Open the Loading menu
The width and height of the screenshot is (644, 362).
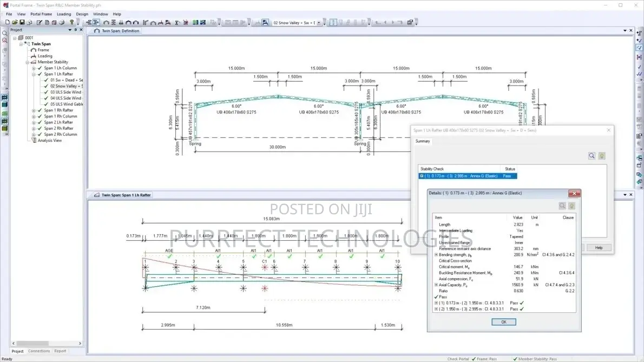(64, 14)
